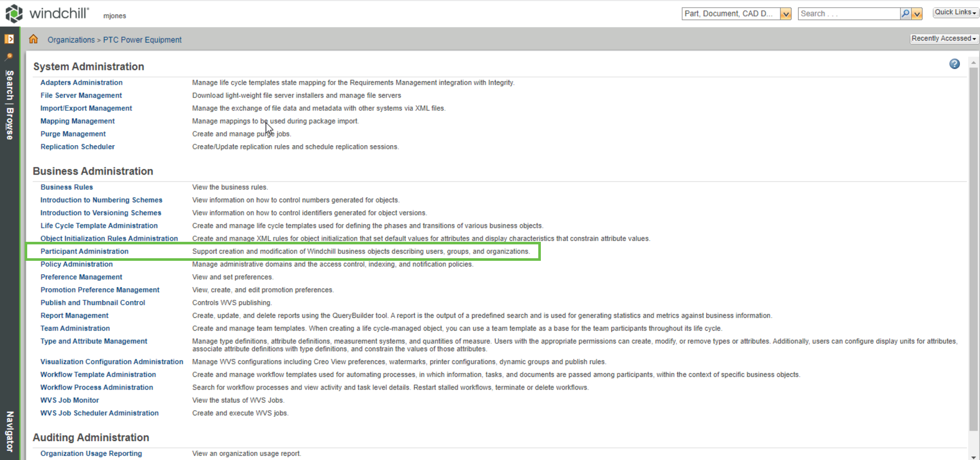This screenshot has height=460, width=980.
Task: Open PTC Power Equipment breadcrumb link
Action: (x=142, y=40)
